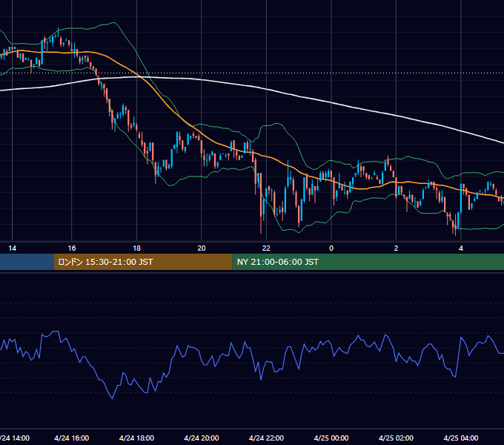Click the hour label 22 on time axis
504x445 pixels.
pyautogui.click(x=266, y=248)
